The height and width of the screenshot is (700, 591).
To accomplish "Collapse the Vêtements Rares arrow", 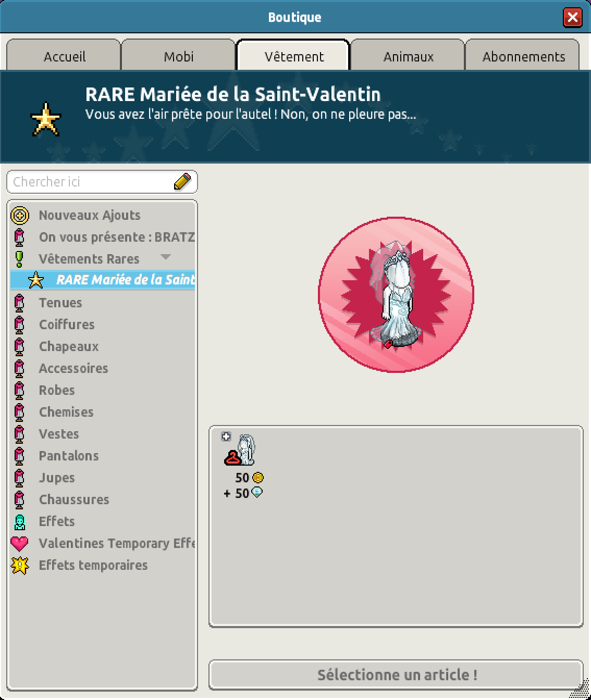I will pos(166,257).
